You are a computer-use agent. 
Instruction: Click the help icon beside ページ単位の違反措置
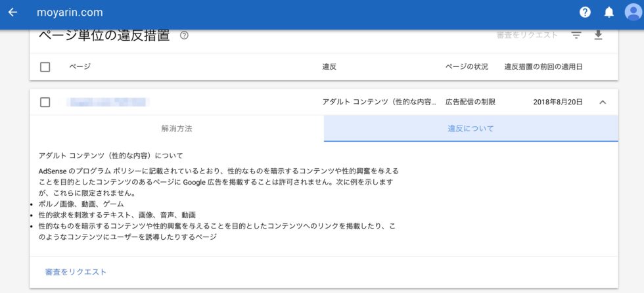[x=184, y=35]
